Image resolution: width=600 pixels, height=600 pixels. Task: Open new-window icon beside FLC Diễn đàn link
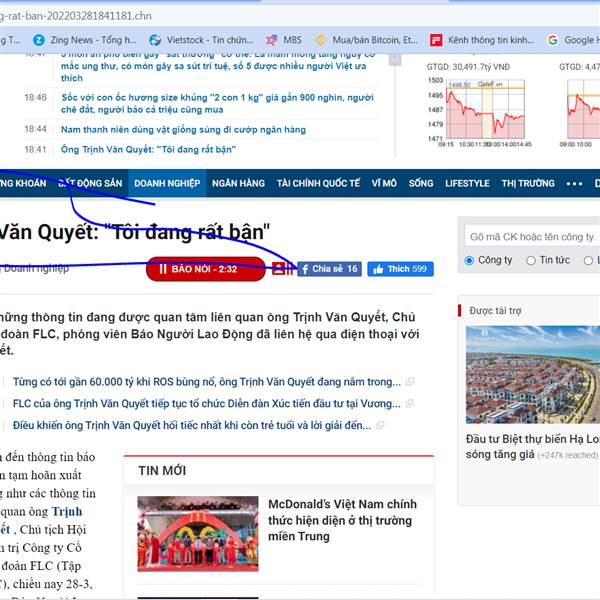pyautogui.click(x=409, y=403)
